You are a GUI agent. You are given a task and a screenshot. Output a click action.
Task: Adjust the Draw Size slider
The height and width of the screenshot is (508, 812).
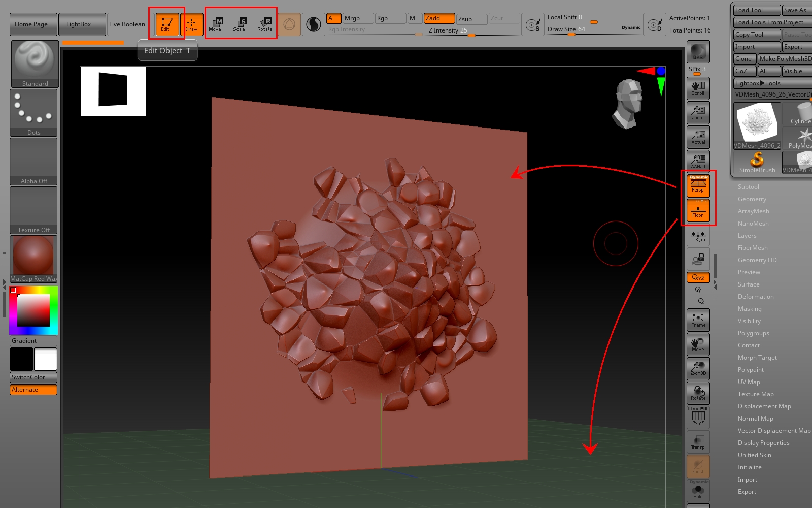coord(594,30)
